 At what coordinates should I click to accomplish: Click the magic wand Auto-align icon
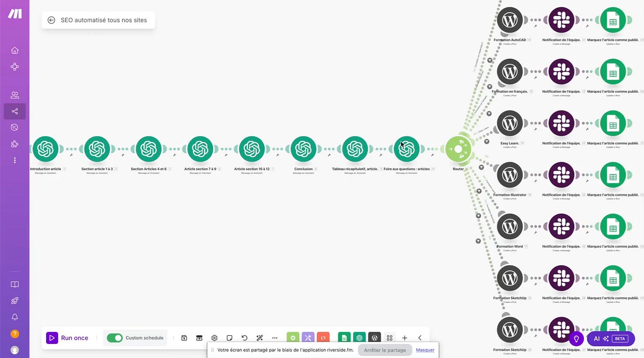pyautogui.click(x=260, y=338)
